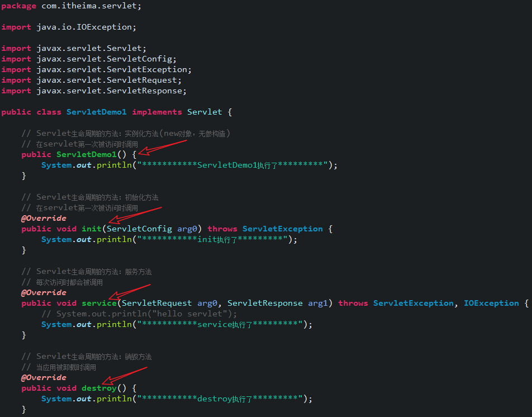Click the commented-out 'hello servlet' println line
Viewport: 532px width, 417px height.
(x=139, y=314)
